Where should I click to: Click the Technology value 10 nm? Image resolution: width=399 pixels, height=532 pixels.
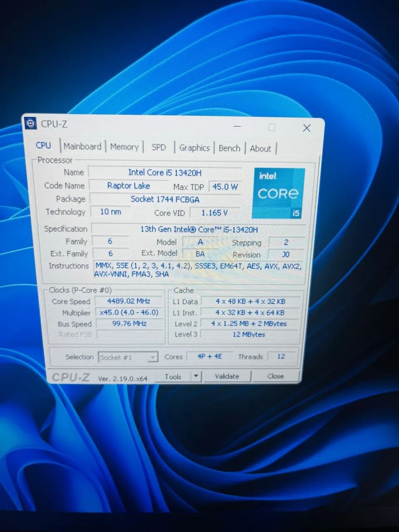pyautogui.click(x=111, y=212)
